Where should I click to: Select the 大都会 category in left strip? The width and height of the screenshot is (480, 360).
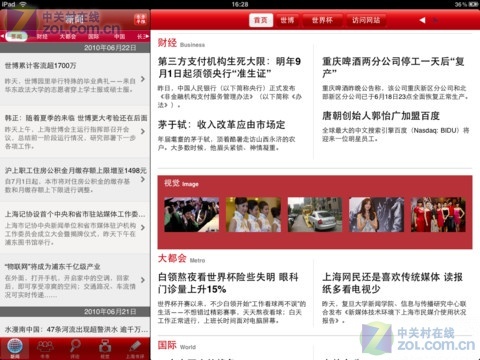pyautogui.click(x=68, y=36)
